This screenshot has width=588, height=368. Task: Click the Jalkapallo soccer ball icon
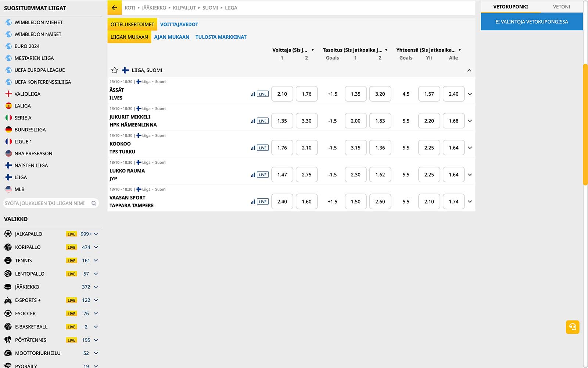click(x=8, y=234)
